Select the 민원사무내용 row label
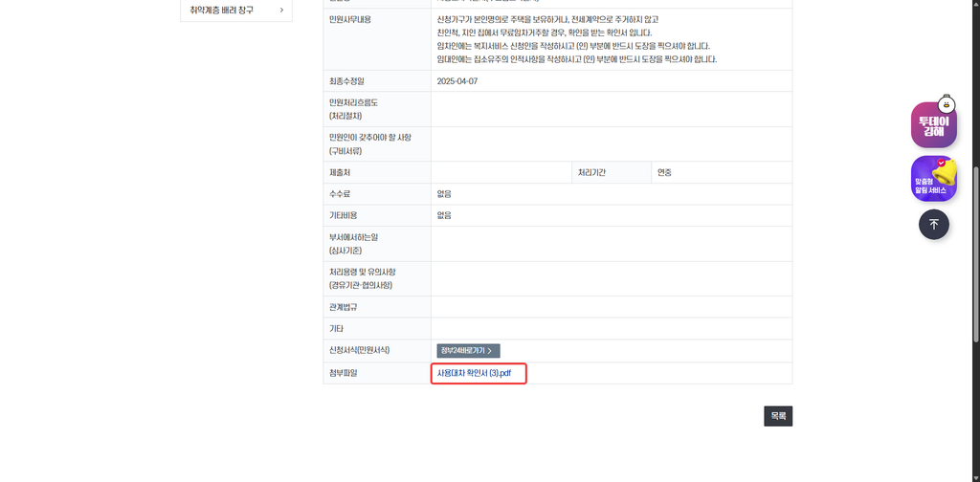This screenshot has height=482, width=980. pyautogui.click(x=350, y=19)
